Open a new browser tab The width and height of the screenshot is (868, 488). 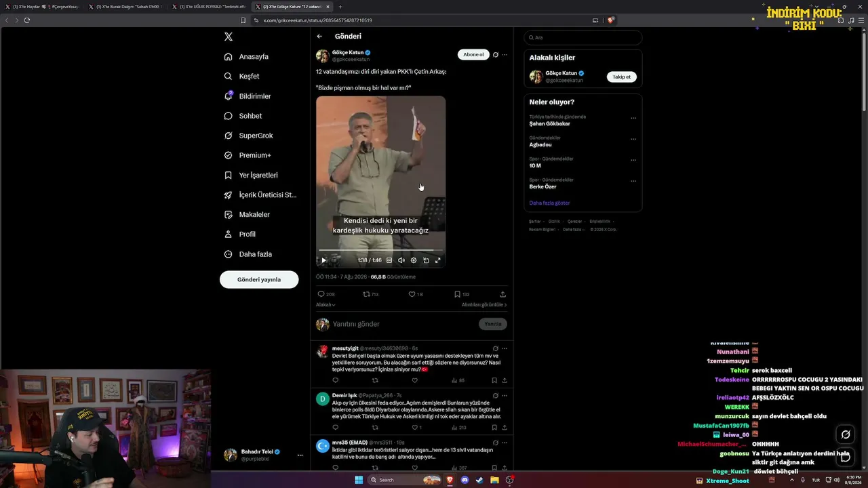340,7
